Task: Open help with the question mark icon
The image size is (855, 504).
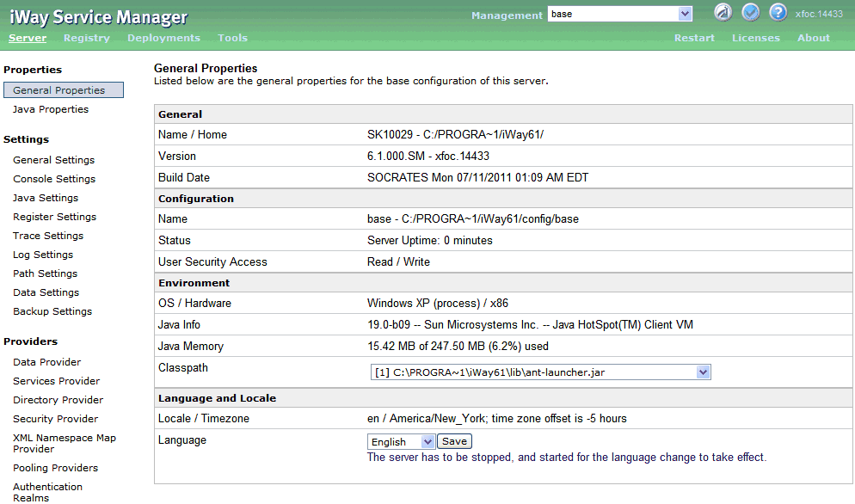Action: click(778, 12)
